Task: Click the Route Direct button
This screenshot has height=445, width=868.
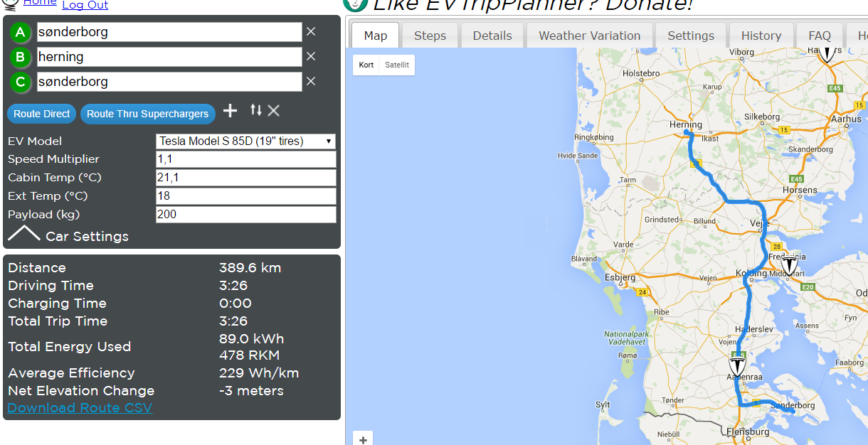Action: [42, 114]
